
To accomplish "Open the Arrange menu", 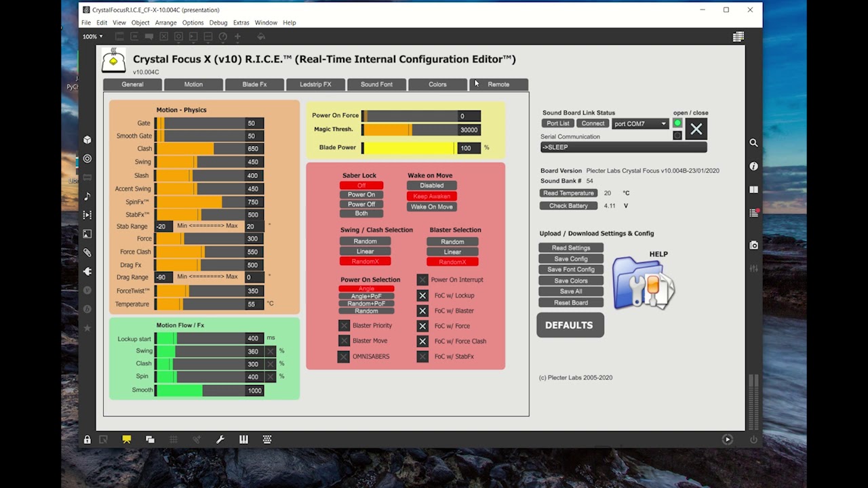I will (165, 22).
